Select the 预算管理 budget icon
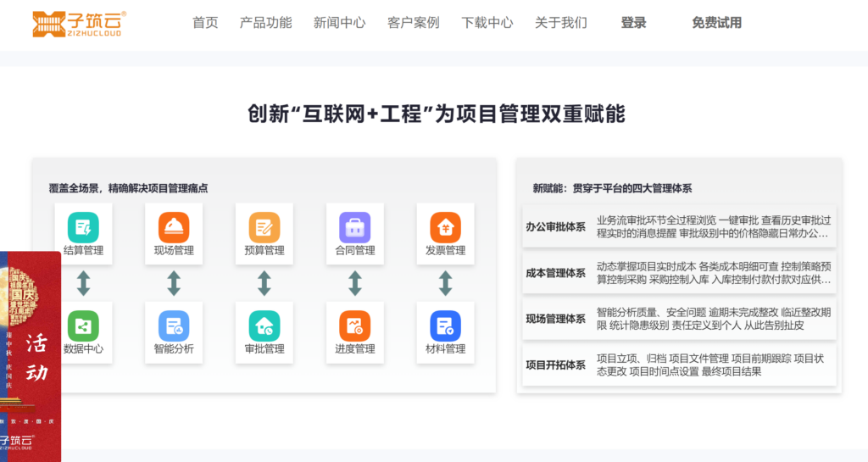 pos(264,227)
